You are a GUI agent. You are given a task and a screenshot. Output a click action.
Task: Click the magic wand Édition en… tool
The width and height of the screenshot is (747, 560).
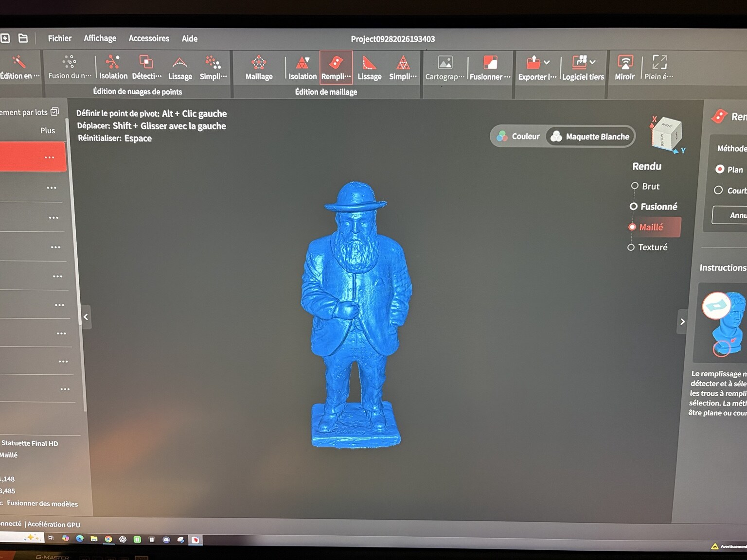(x=19, y=67)
